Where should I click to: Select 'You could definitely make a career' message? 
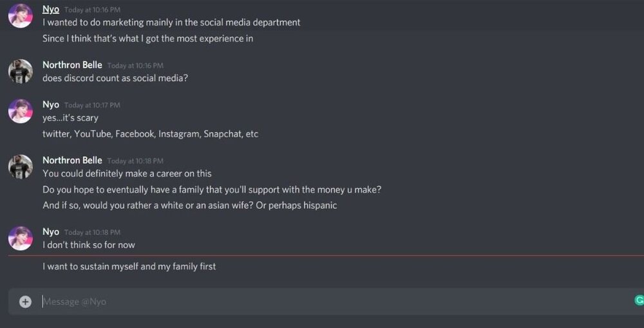tap(127, 173)
